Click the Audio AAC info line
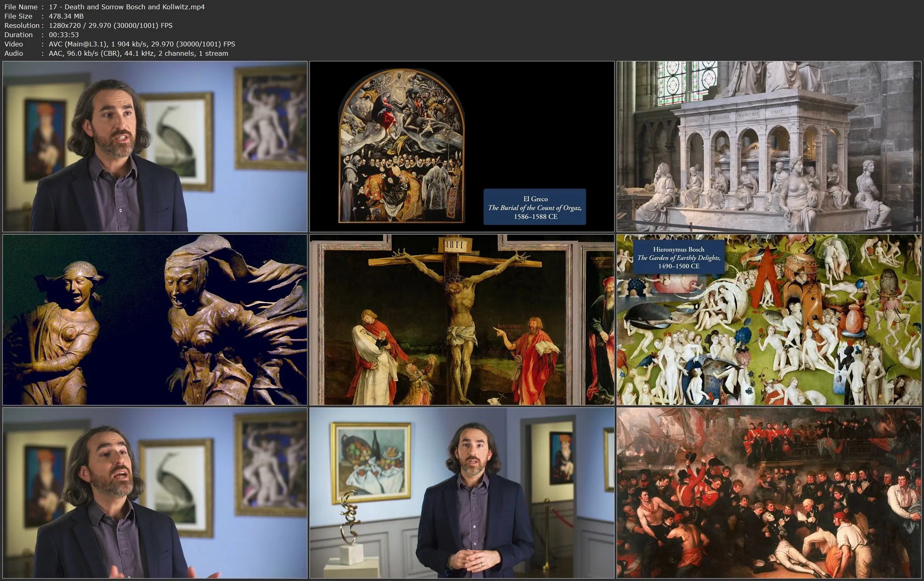 pos(138,53)
